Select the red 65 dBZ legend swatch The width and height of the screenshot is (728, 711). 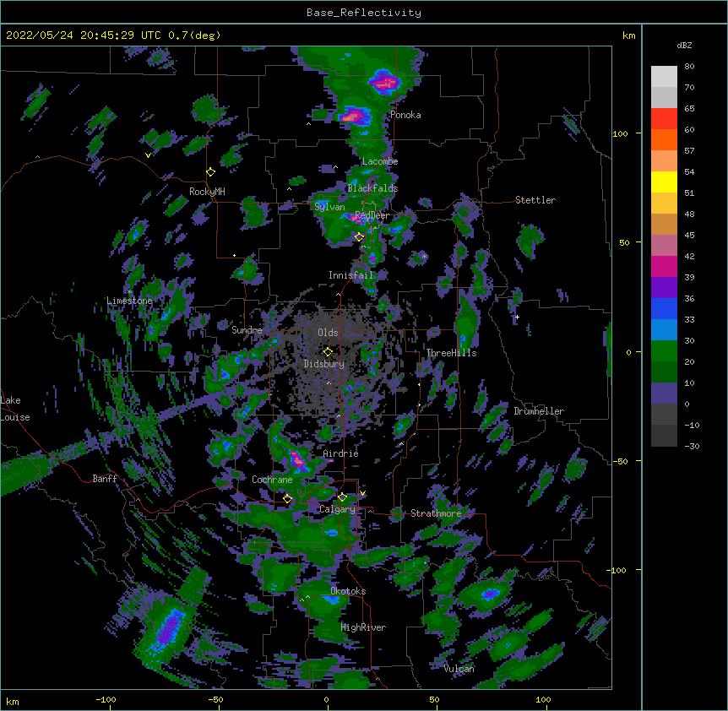(x=664, y=119)
